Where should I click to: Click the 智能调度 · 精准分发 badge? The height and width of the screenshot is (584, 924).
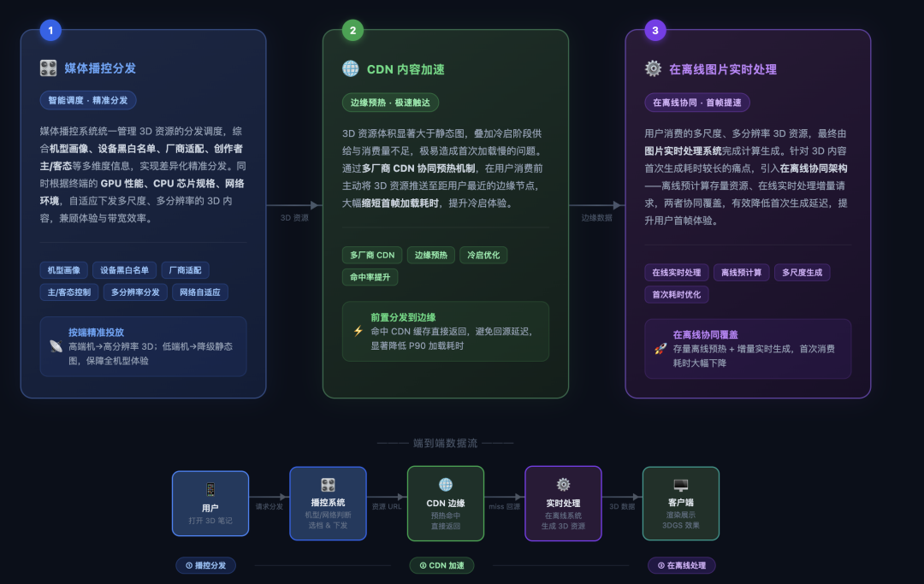point(88,100)
